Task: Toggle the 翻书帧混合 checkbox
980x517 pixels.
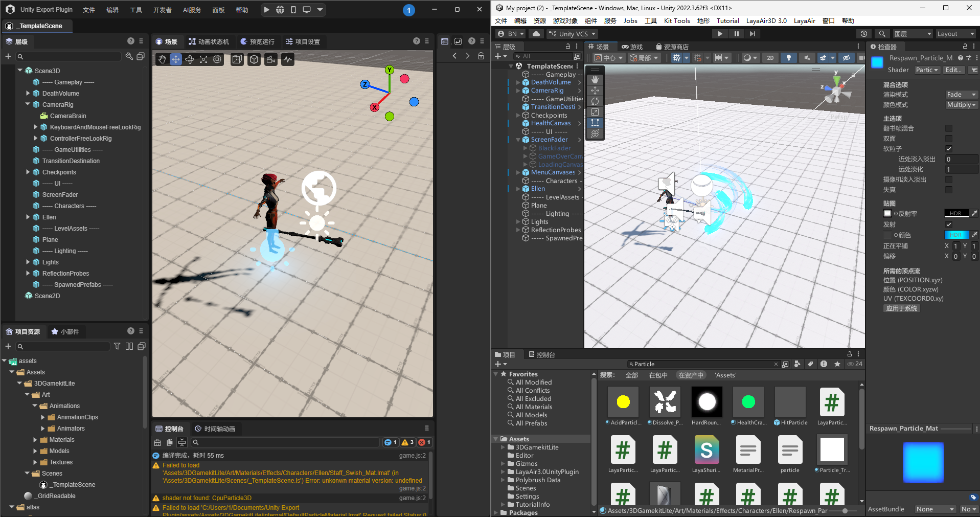Action: point(949,128)
